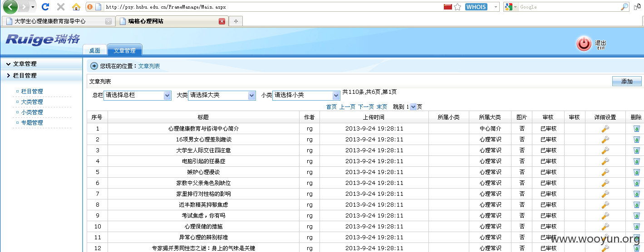Go to 首页 of article list
The height and width of the screenshot is (252, 644).
331,107
